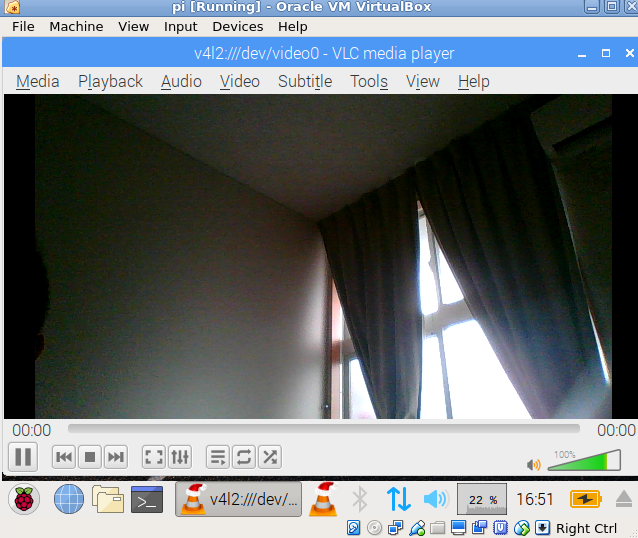638x538 pixels.
Task: Click the Right Ctrl host key label
Action: [586, 528]
